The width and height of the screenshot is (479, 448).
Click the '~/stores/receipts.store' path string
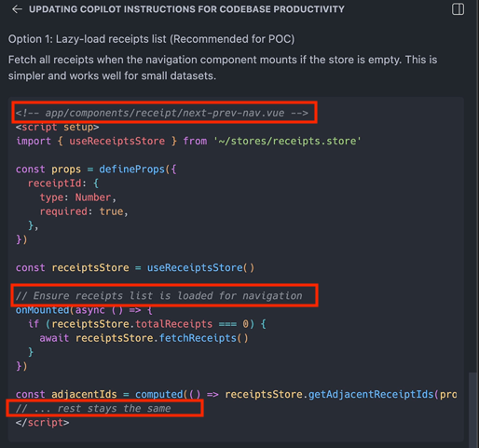[287, 141]
